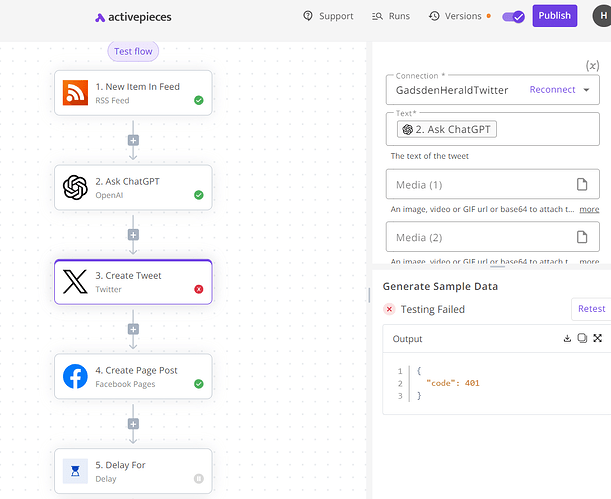Open the Runs list
Image resolution: width=611 pixels, height=499 pixels.
click(x=390, y=16)
